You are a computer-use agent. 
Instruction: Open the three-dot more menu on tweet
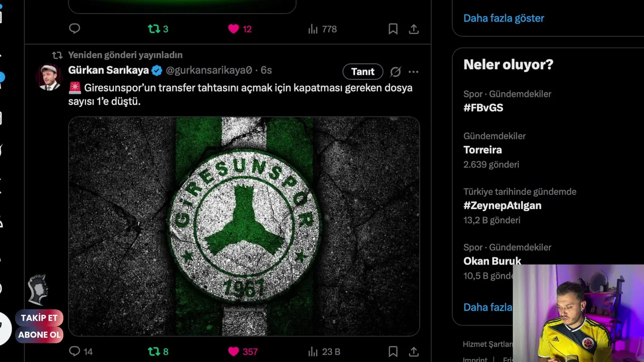[413, 72]
